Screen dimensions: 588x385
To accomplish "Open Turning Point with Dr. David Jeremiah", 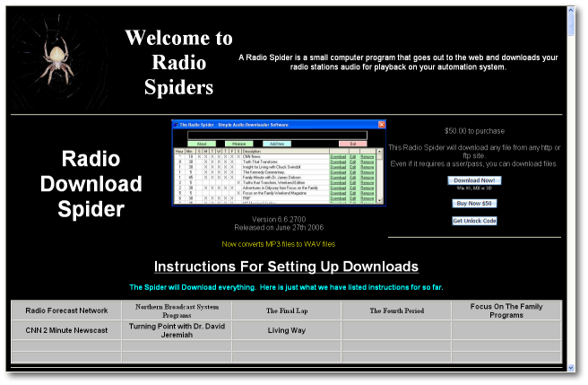I will (x=177, y=330).
